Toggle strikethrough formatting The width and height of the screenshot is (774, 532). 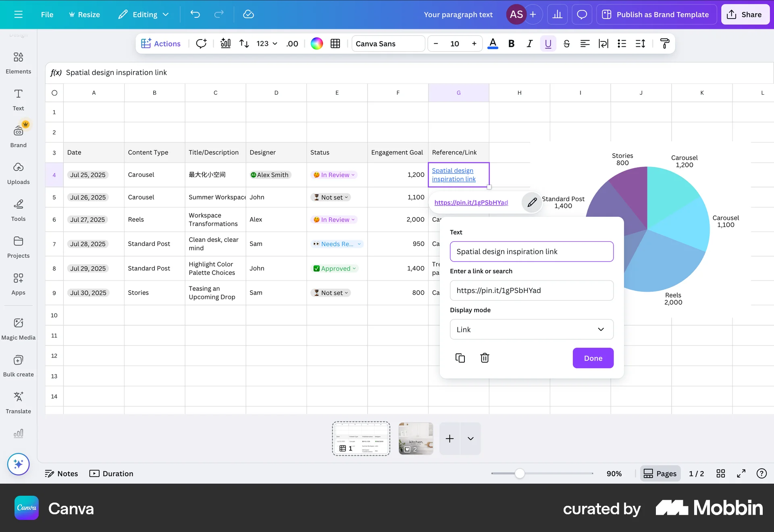pyautogui.click(x=566, y=44)
